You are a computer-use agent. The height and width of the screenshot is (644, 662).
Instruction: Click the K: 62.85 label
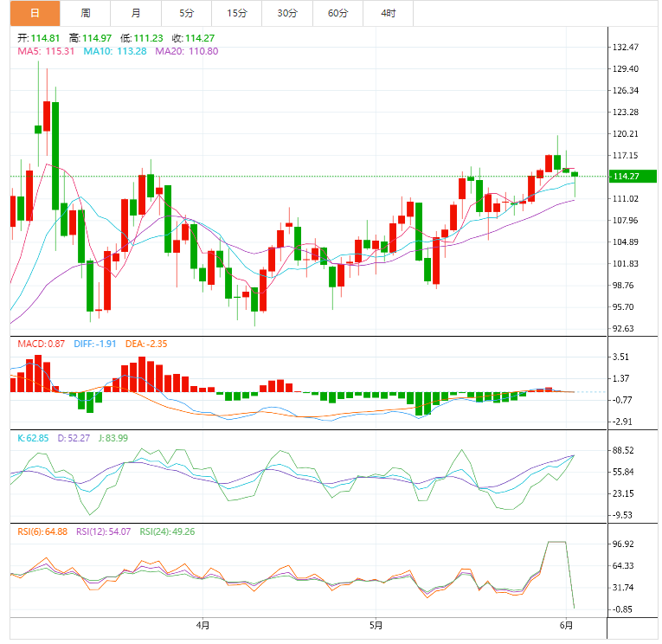click(x=33, y=438)
